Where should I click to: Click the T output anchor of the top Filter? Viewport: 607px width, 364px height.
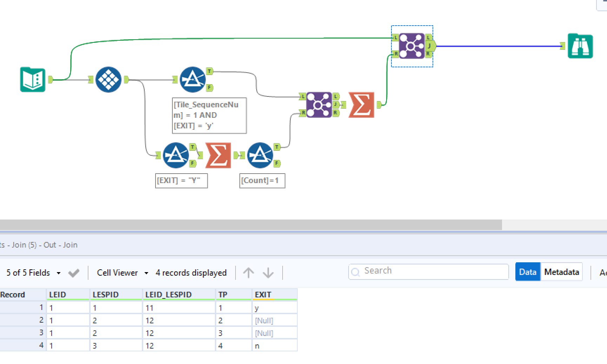tap(209, 70)
